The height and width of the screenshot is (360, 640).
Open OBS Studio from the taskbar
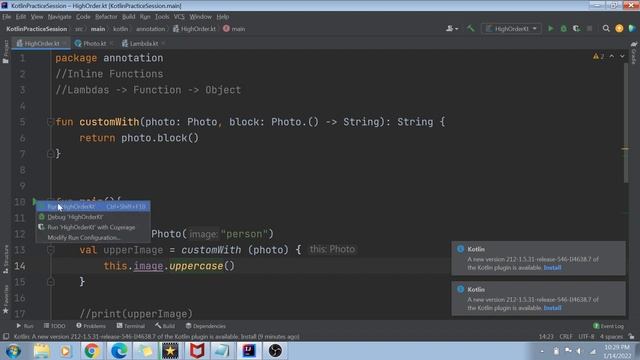[x=275, y=351]
